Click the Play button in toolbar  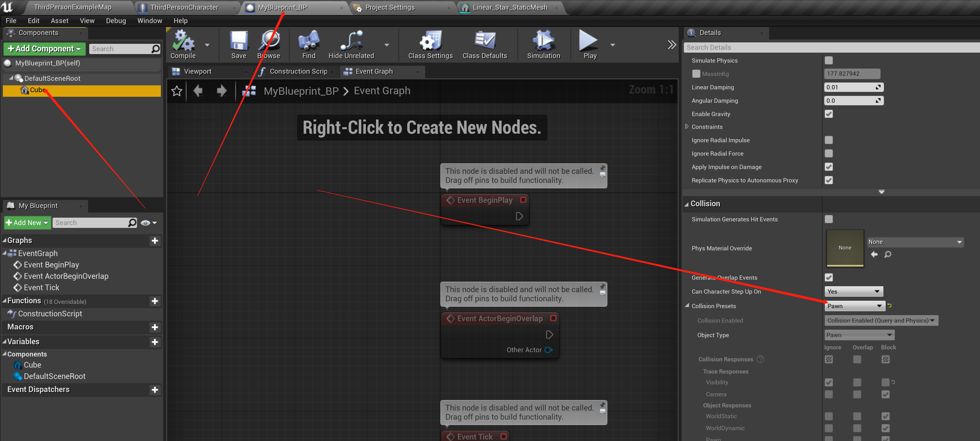click(589, 45)
